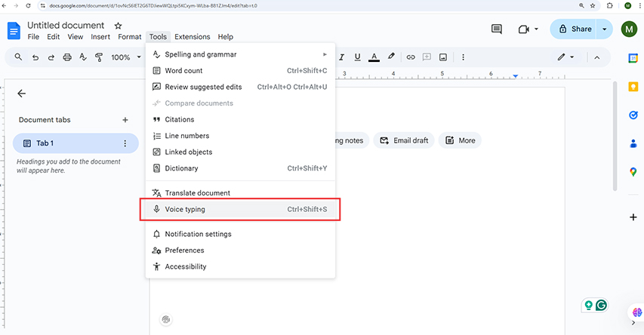
Task: Open the comment history icon
Action: pyautogui.click(x=497, y=29)
